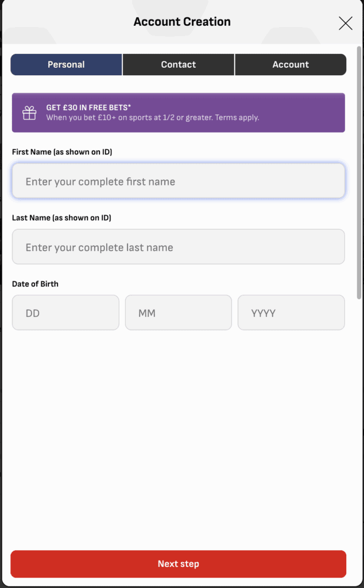
Task: Go to the Account tab
Action: pos(291,64)
